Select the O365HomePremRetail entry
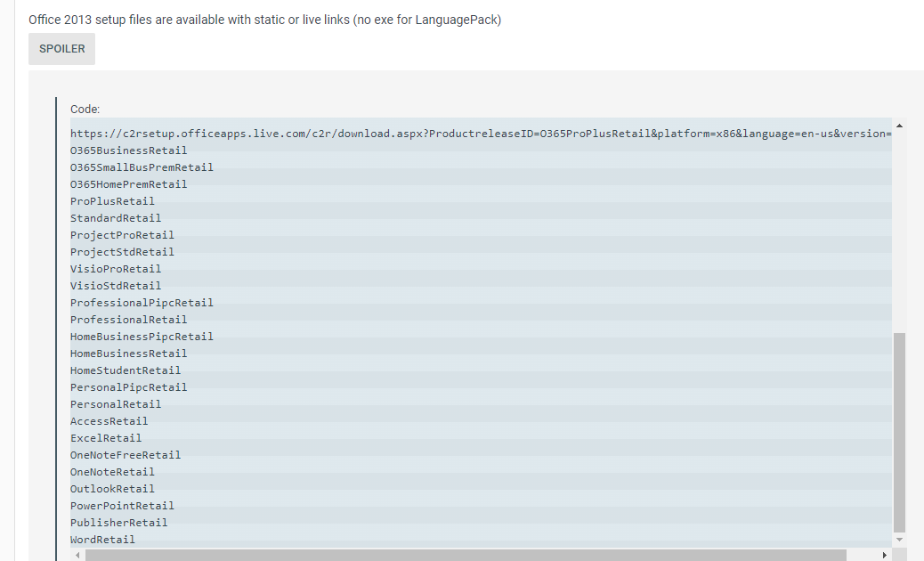The width and height of the screenshot is (924, 561). coord(129,184)
